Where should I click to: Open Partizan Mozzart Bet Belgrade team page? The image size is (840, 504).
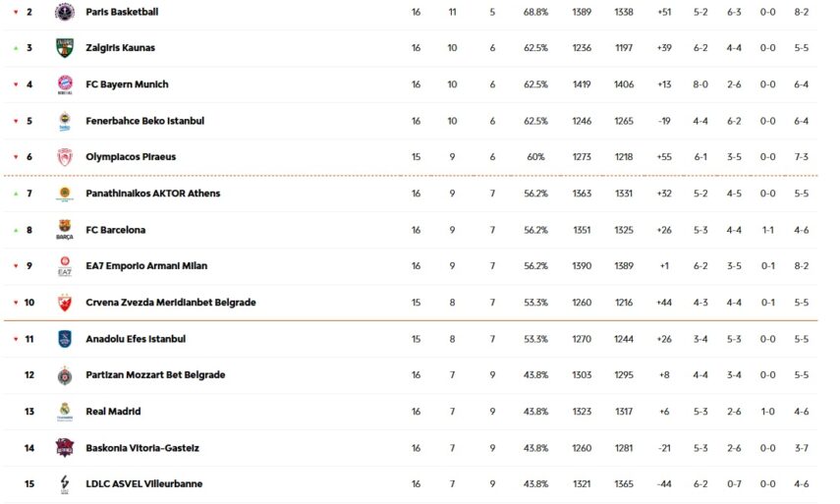(155, 375)
